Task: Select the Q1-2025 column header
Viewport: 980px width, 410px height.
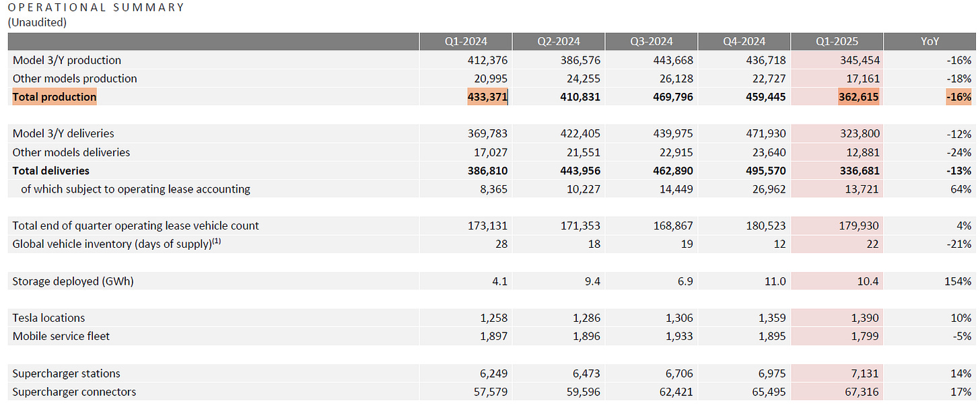Action: (x=837, y=42)
